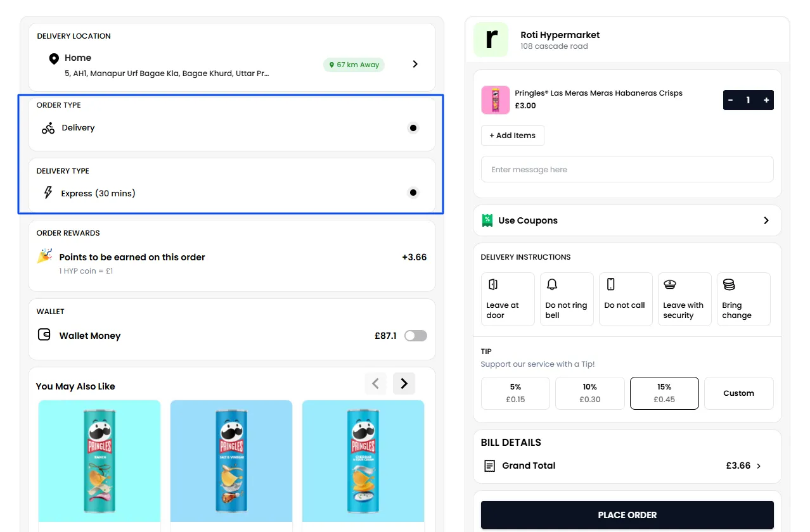Click the Pringles Las Meras Habaneras Crisps title
This screenshot has width=810, height=532.
598,93
